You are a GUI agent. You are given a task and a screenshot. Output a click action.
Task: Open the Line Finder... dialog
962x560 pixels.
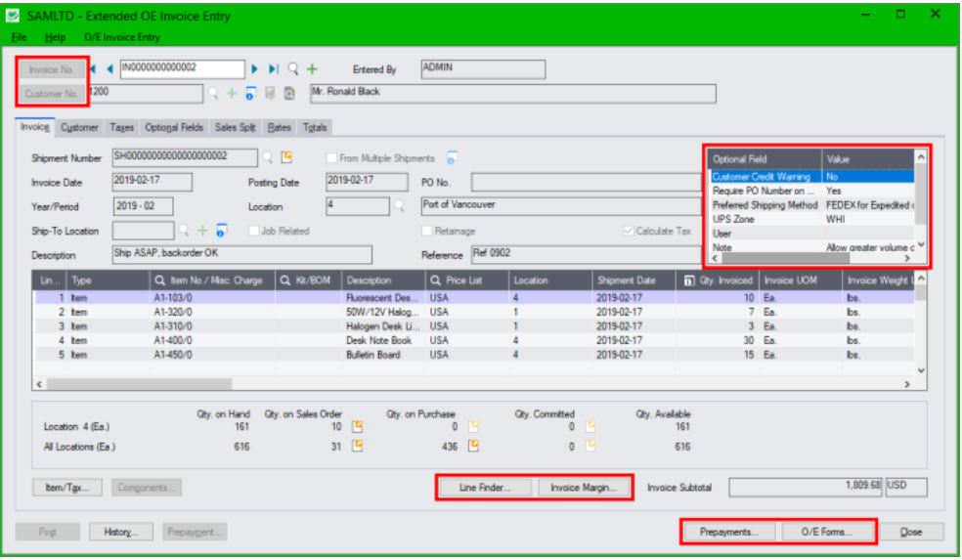(484, 488)
